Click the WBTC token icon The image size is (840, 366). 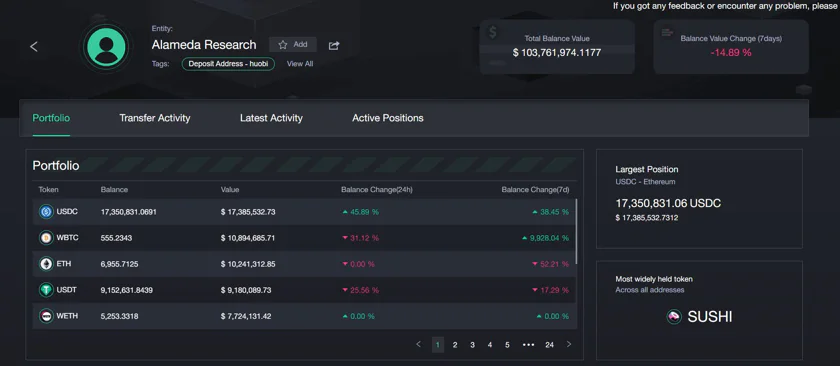click(47, 238)
